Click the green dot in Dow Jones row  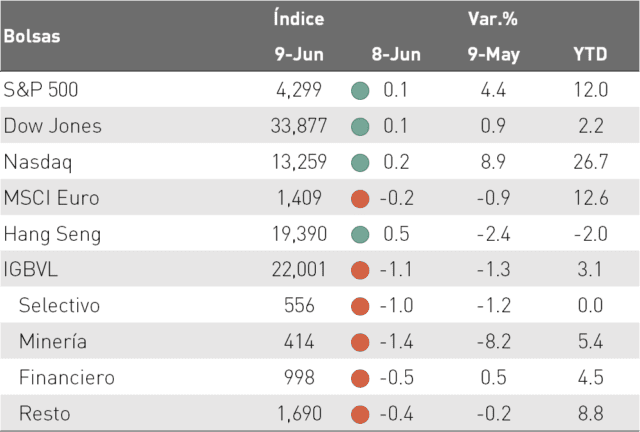point(360,127)
